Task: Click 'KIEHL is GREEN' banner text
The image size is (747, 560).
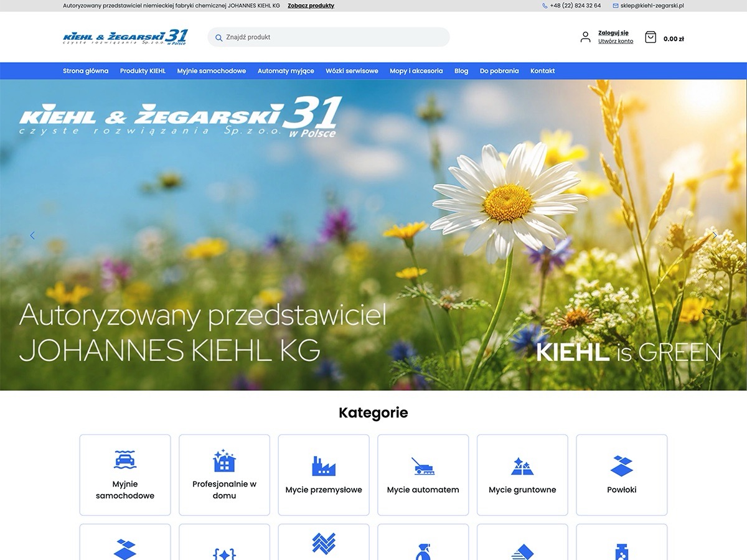Action: pyautogui.click(x=629, y=353)
